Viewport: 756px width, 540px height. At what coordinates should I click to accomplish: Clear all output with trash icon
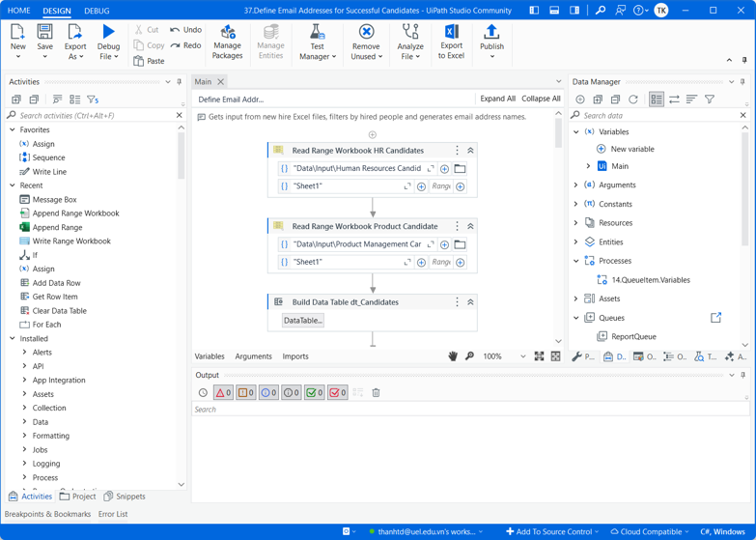click(x=377, y=393)
